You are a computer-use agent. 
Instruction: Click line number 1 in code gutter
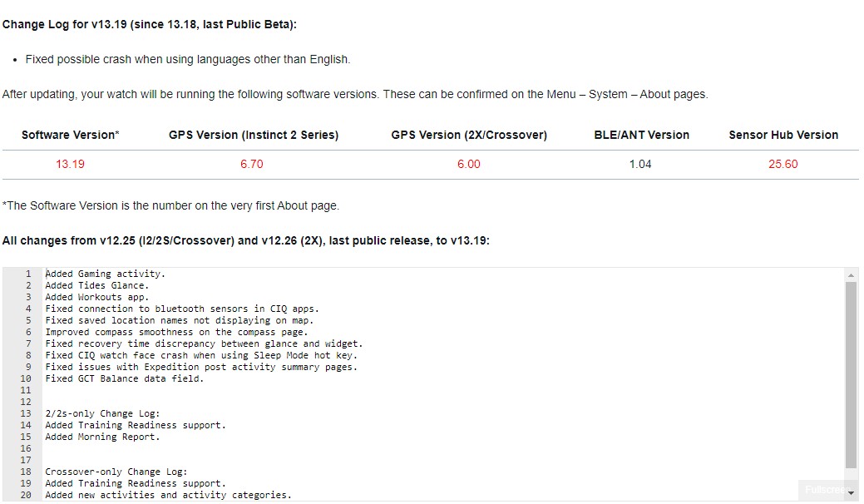pos(27,274)
